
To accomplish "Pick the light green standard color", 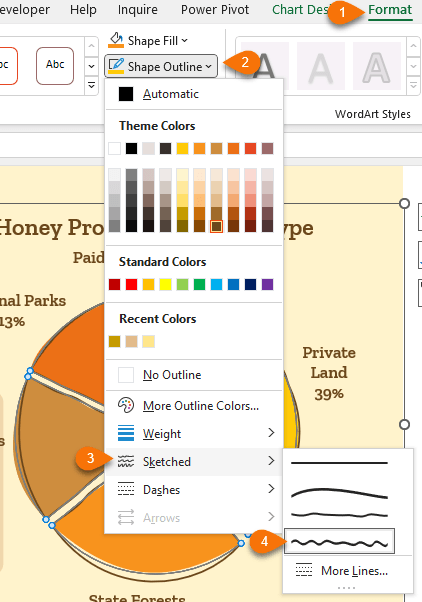I will (182, 284).
